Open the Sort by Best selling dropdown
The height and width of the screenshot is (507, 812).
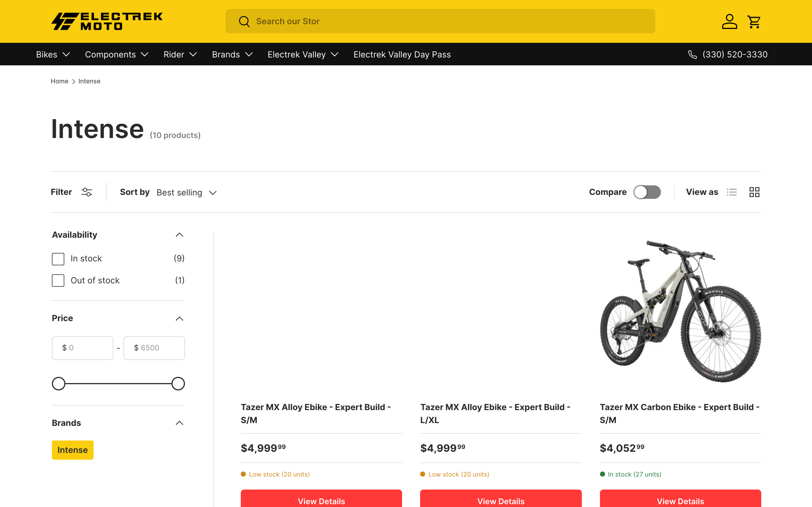[x=186, y=192]
